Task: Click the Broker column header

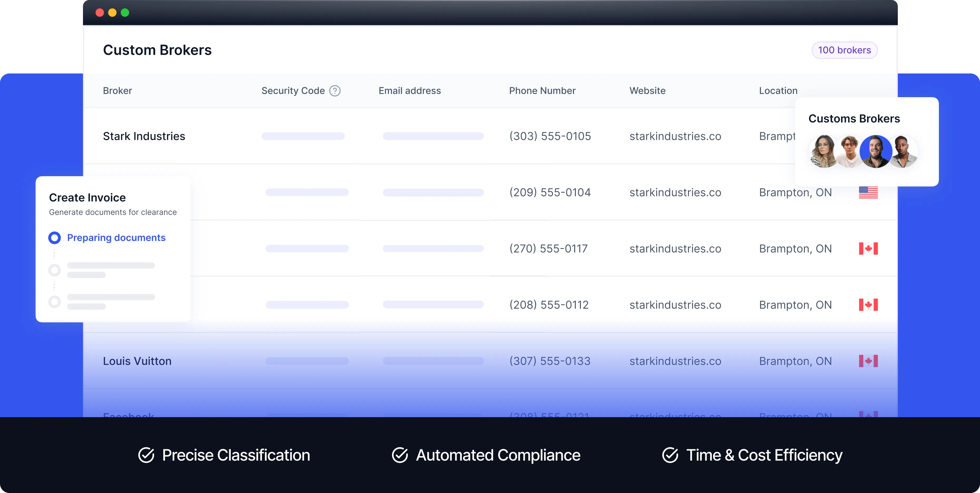Action: 117,91
